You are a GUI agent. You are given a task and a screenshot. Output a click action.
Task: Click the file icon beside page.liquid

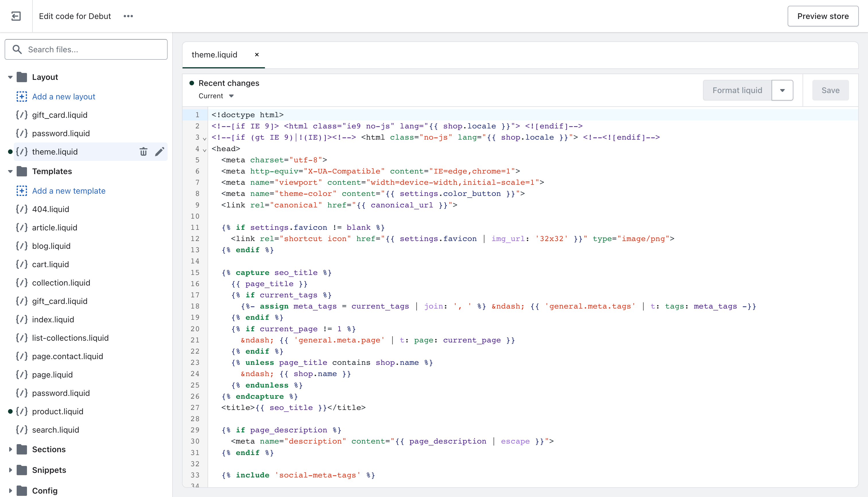(22, 375)
